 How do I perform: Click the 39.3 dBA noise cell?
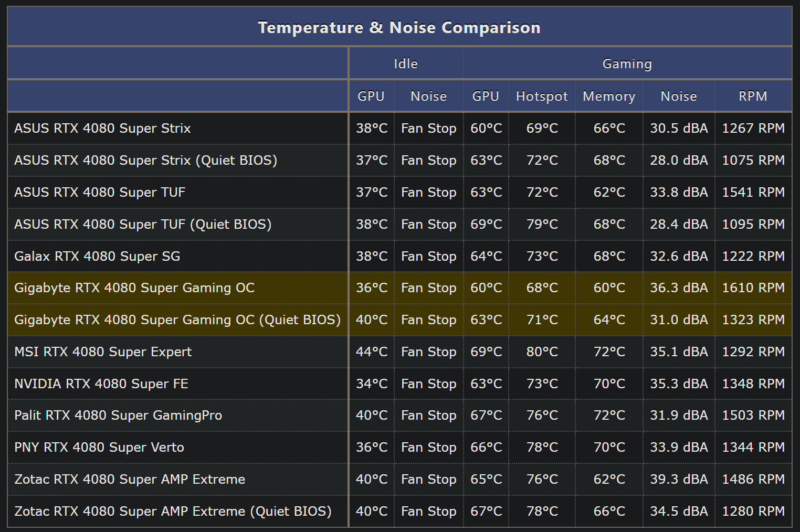pos(679,480)
